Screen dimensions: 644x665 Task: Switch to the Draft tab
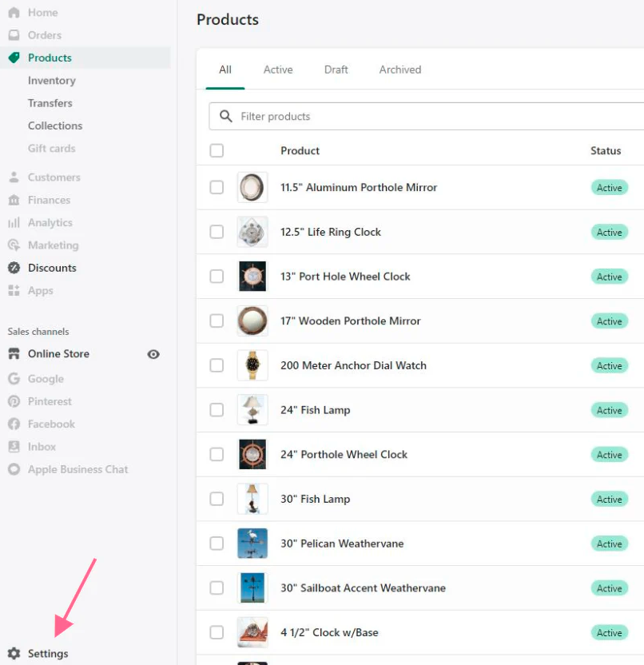pyautogui.click(x=336, y=70)
